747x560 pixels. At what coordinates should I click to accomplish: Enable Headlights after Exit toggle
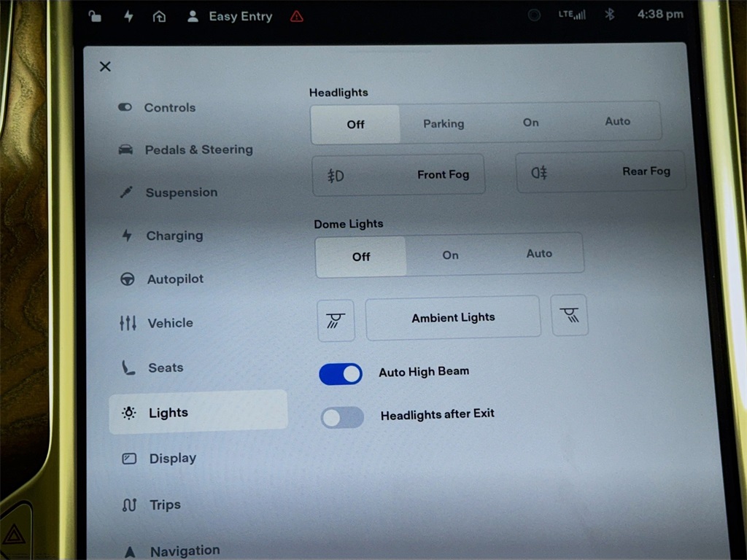click(x=342, y=417)
